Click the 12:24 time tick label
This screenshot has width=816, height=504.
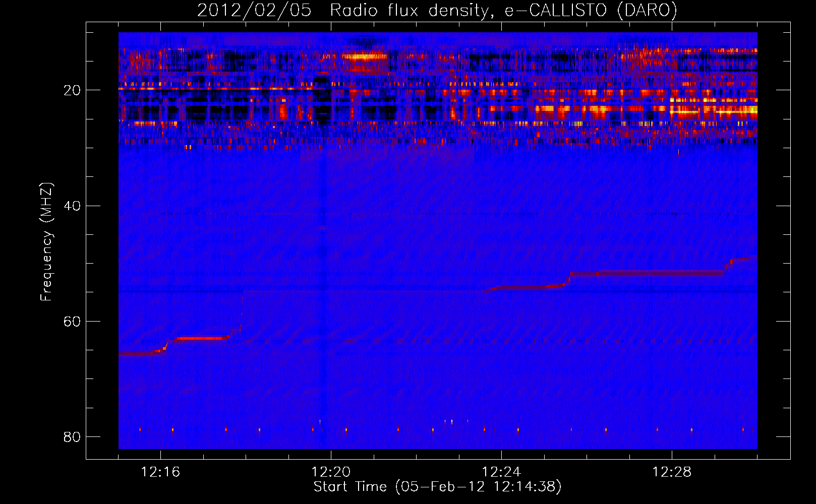[501, 472]
